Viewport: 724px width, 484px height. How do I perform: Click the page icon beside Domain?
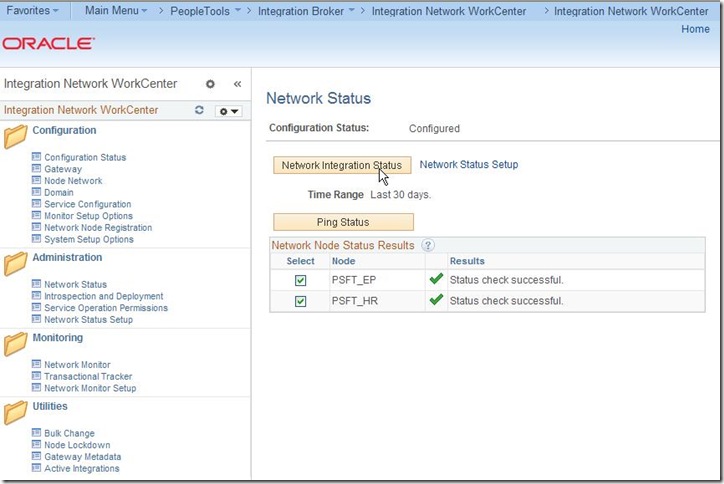click(x=36, y=192)
